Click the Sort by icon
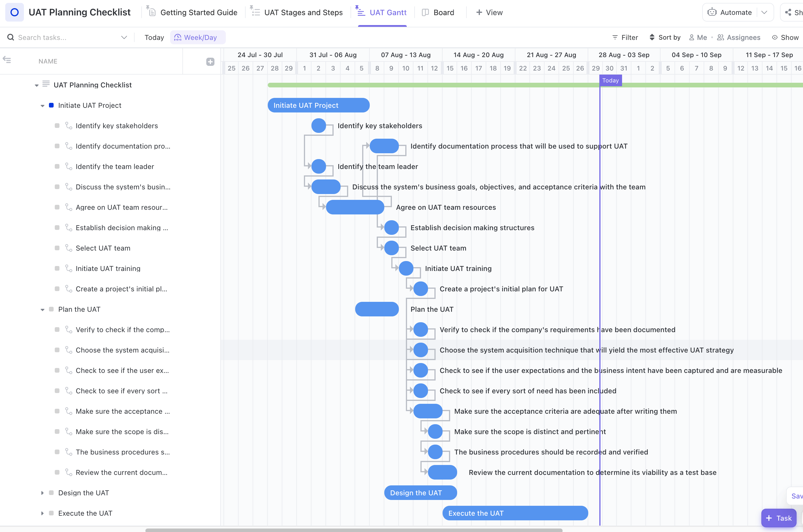The width and height of the screenshot is (803, 532). (x=652, y=37)
